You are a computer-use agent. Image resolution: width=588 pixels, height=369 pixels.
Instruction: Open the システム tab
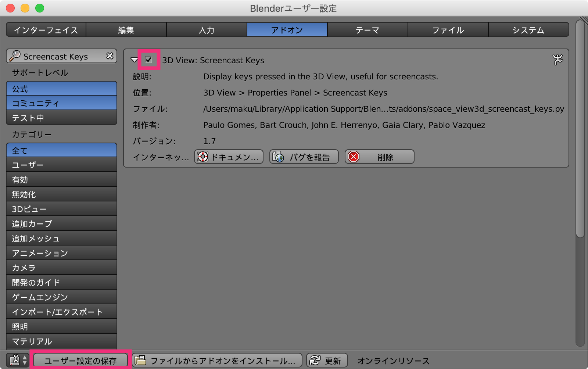click(x=528, y=30)
